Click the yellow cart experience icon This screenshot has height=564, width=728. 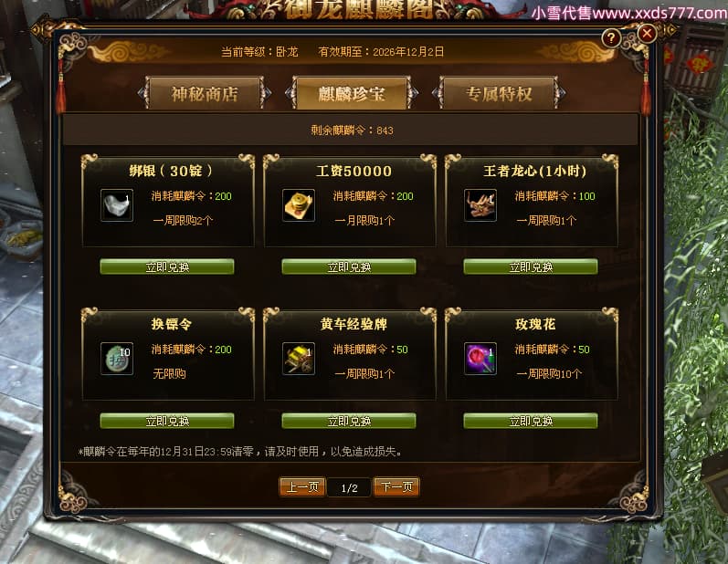(299, 359)
